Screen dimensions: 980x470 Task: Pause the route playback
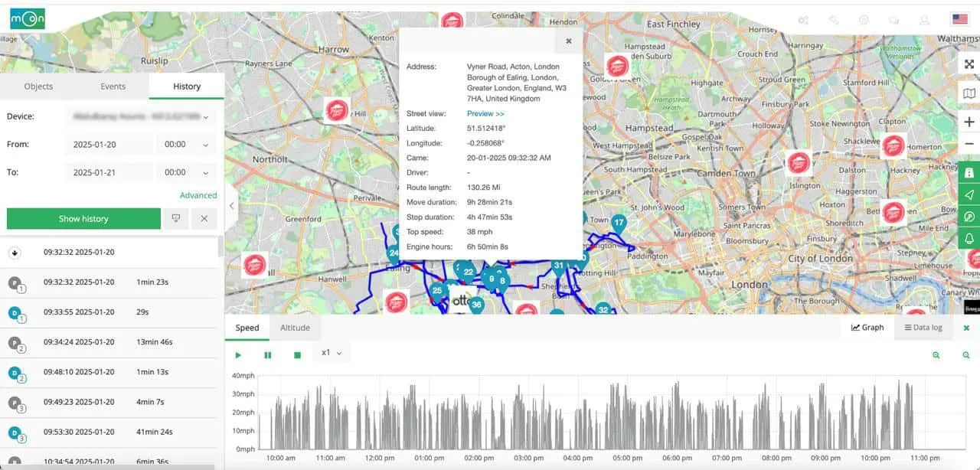pyautogui.click(x=268, y=355)
